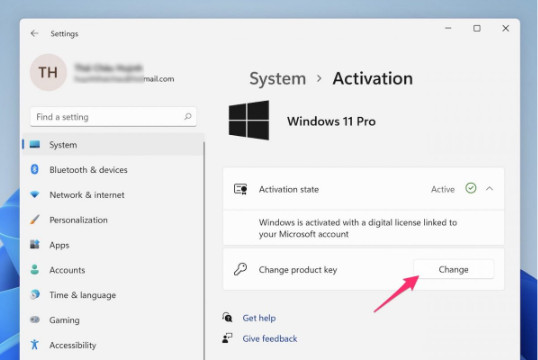Click the Network wifi icon
The image size is (538, 360).
coord(35,194)
